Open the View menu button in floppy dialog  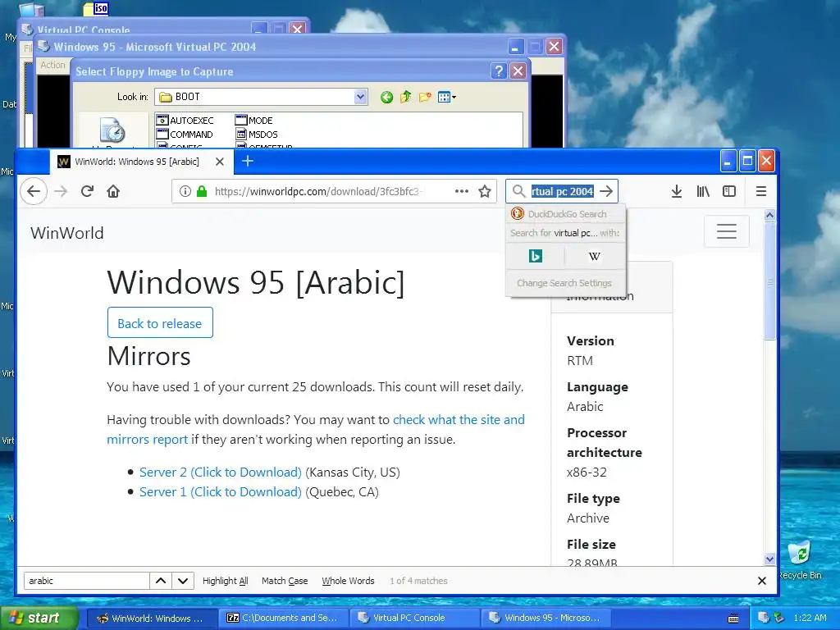click(x=446, y=97)
